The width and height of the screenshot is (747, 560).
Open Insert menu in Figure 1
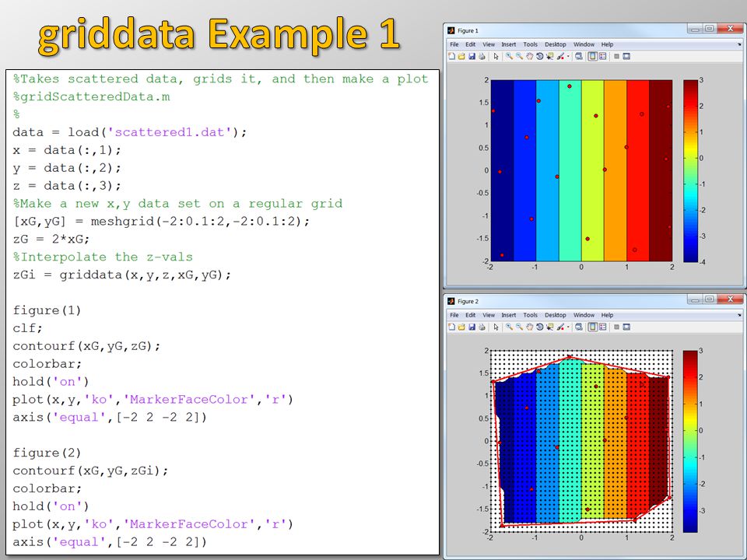coord(509,44)
